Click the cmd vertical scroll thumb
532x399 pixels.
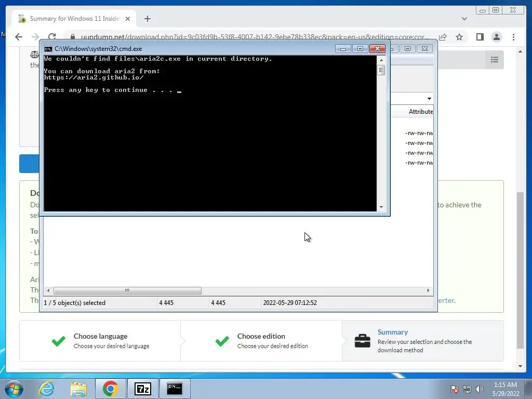(x=381, y=70)
